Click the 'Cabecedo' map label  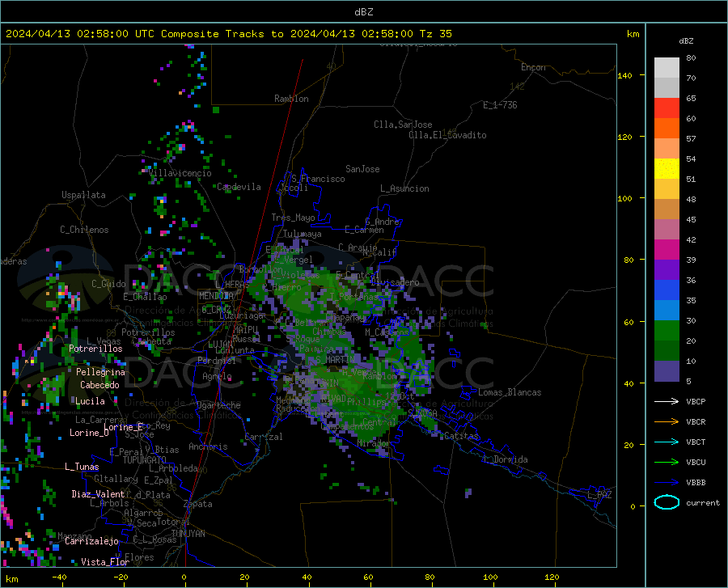(x=99, y=385)
